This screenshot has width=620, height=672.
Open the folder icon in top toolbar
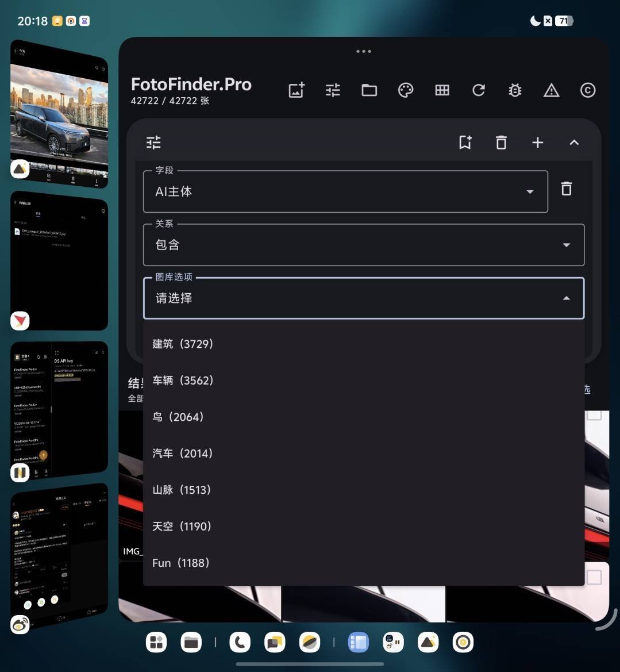pos(369,90)
